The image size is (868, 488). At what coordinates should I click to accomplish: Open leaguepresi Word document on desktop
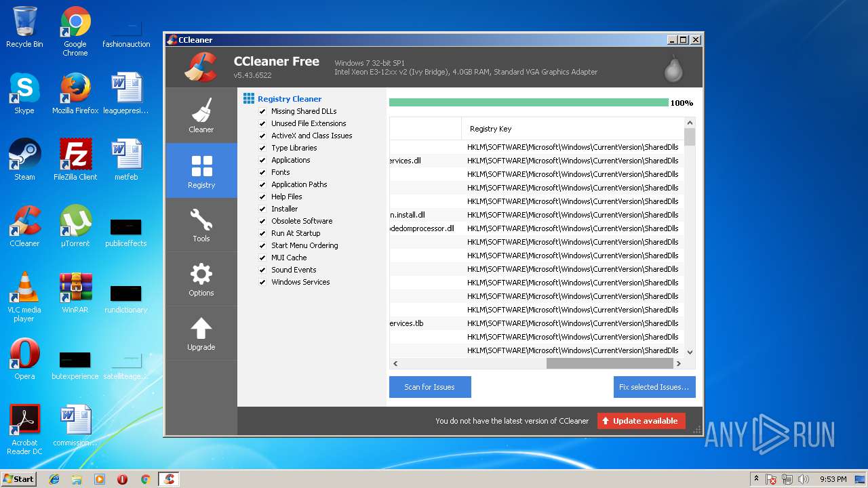coord(126,94)
